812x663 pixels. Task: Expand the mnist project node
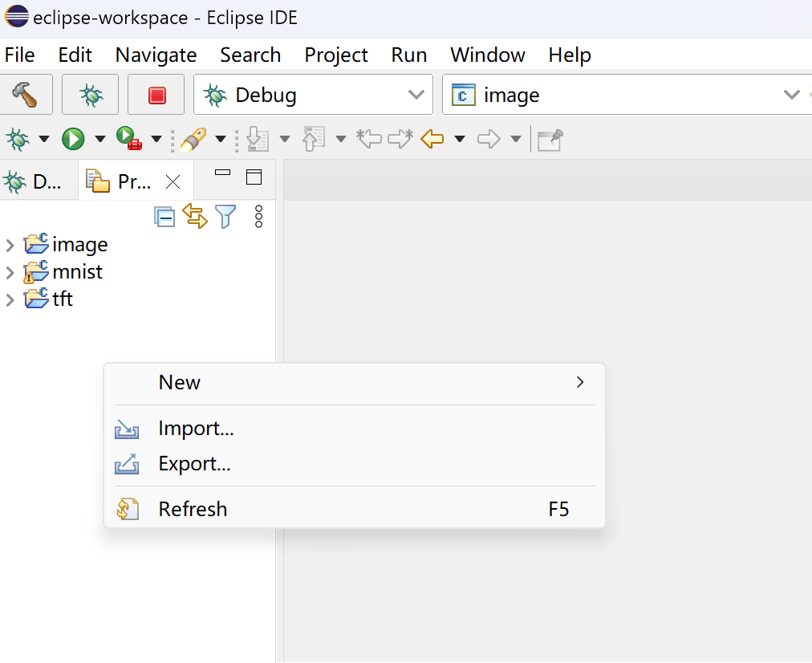[10, 272]
